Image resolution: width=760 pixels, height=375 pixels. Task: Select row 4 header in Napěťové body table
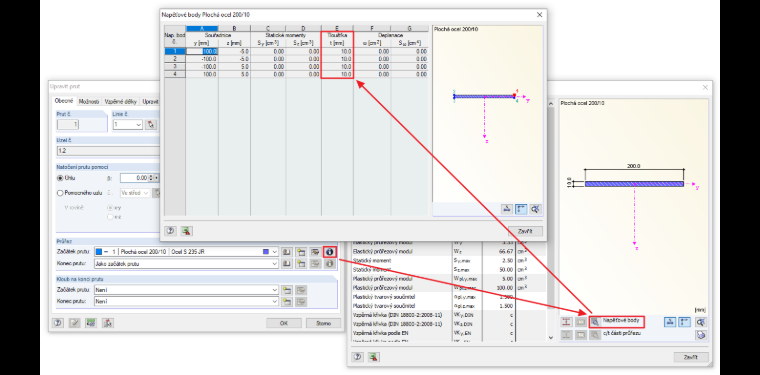(174, 74)
